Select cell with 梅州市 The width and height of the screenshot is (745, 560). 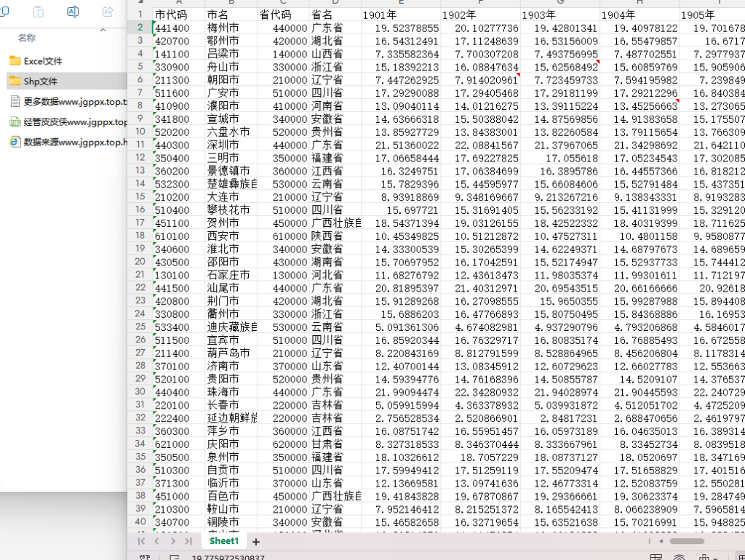(231, 28)
